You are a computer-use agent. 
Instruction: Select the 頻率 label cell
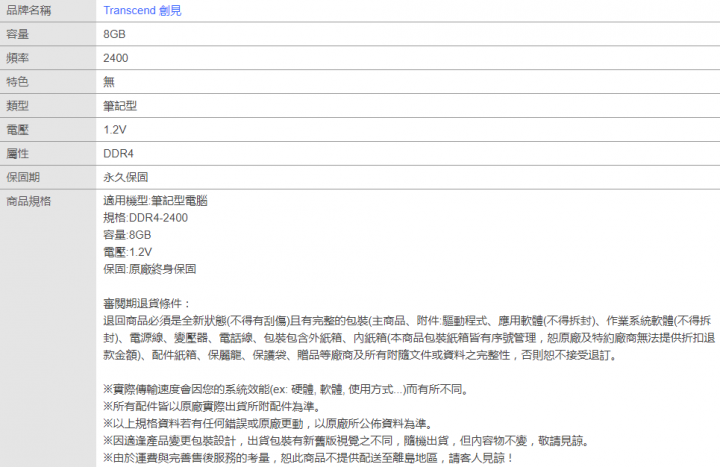click(48, 58)
